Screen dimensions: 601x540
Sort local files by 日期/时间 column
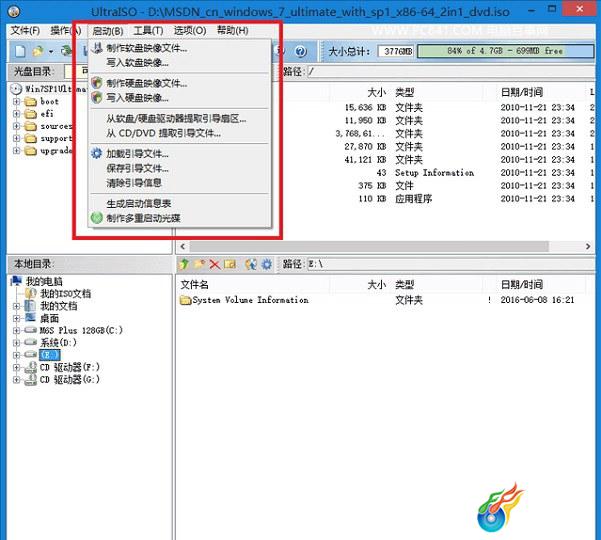(x=522, y=285)
